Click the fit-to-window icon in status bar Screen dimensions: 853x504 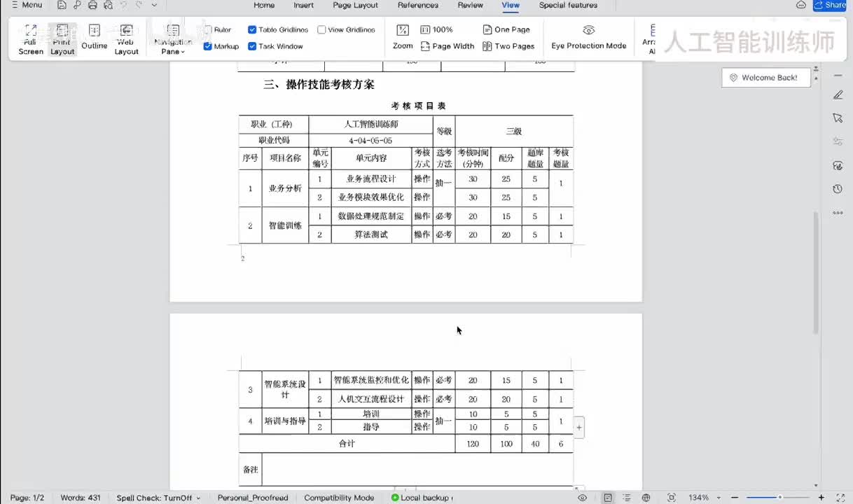point(671,498)
